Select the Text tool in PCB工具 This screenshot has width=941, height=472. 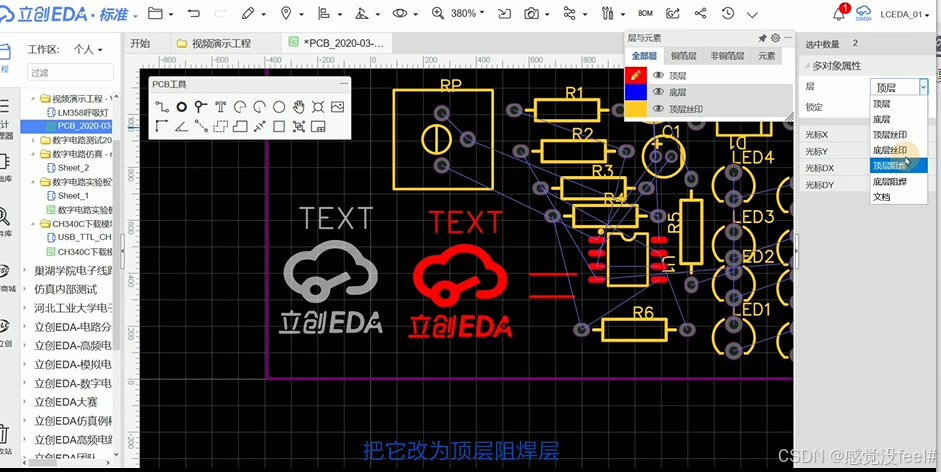click(x=220, y=107)
